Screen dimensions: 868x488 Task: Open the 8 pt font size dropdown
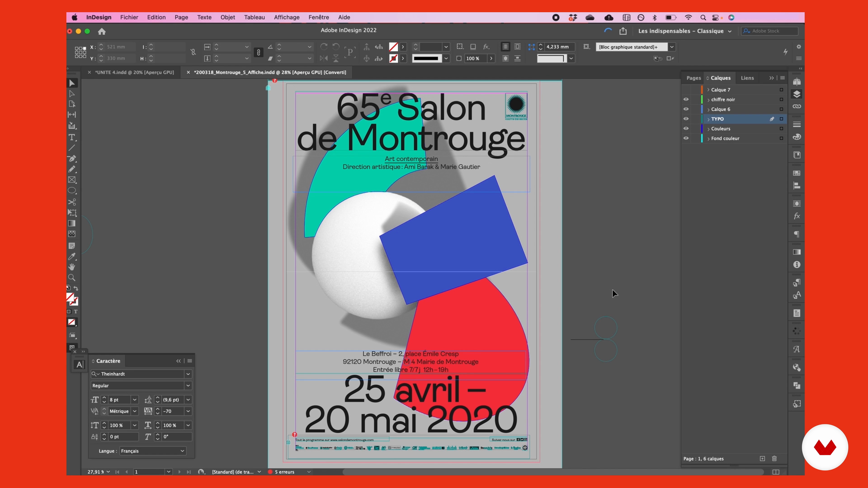(134, 400)
